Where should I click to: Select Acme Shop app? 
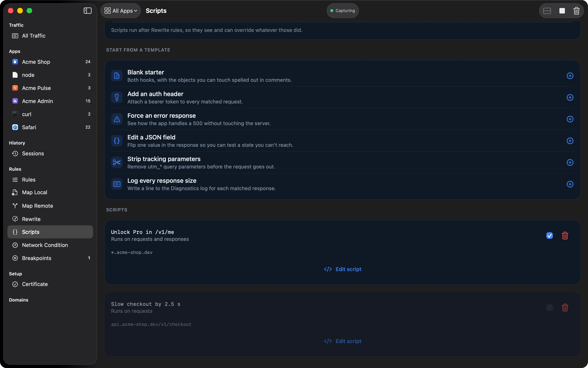pyautogui.click(x=50, y=62)
